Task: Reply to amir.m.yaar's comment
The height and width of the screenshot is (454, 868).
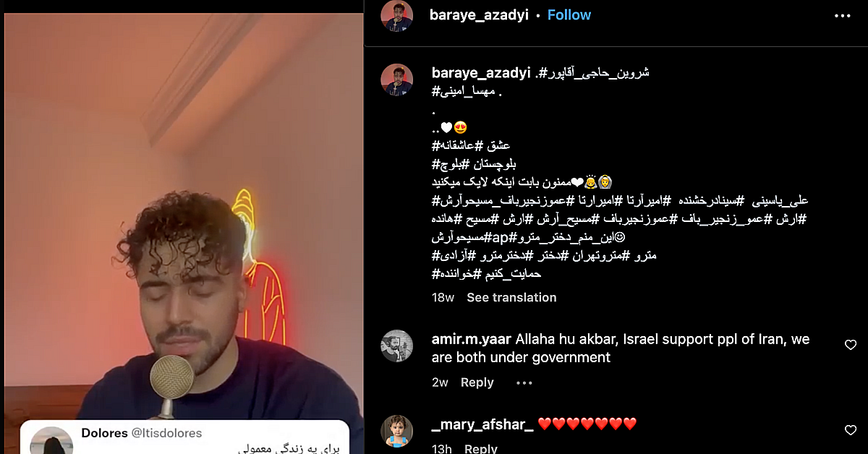Action: click(477, 382)
